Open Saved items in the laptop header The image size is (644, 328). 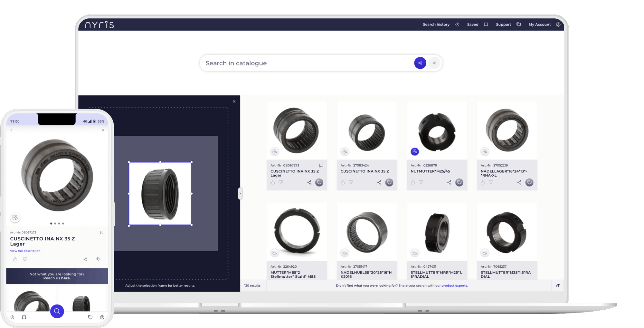[478, 24]
